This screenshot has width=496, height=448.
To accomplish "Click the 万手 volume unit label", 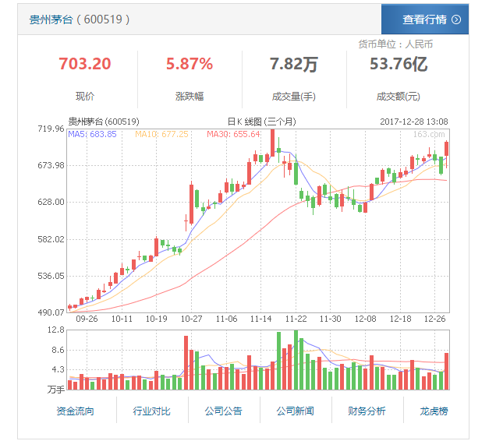I will click(56, 390).
